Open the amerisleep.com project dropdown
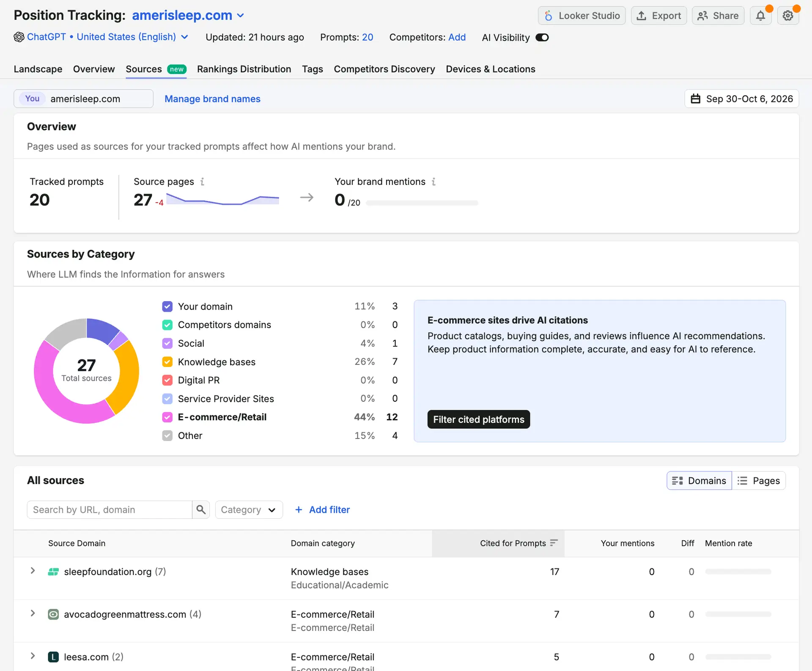Image resolution: width=812 pixels, height=671 pixels. click(x=188, y=15)
